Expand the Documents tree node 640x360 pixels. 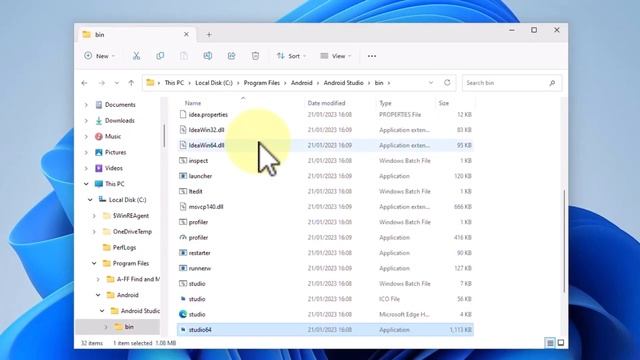pos(86,105)
